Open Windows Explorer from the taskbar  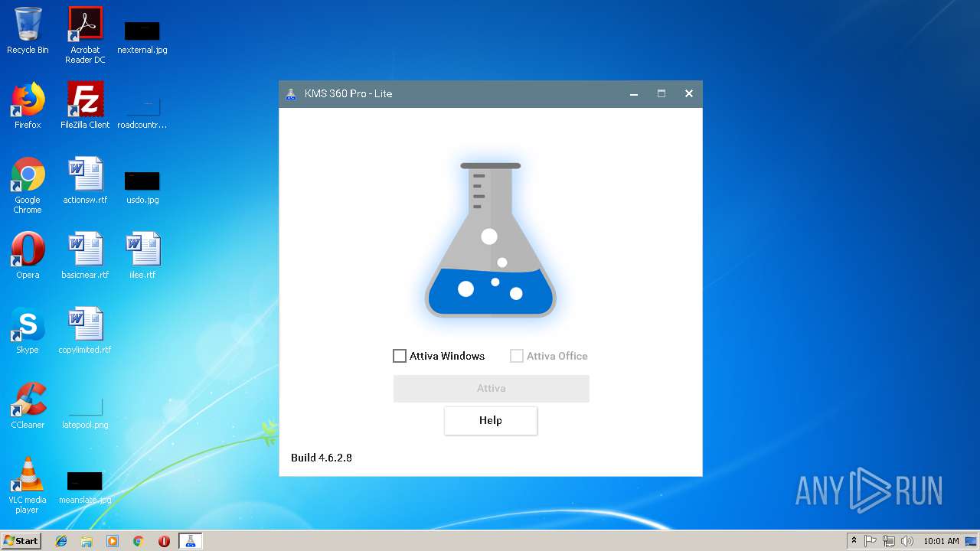click(x=87, y=541)
